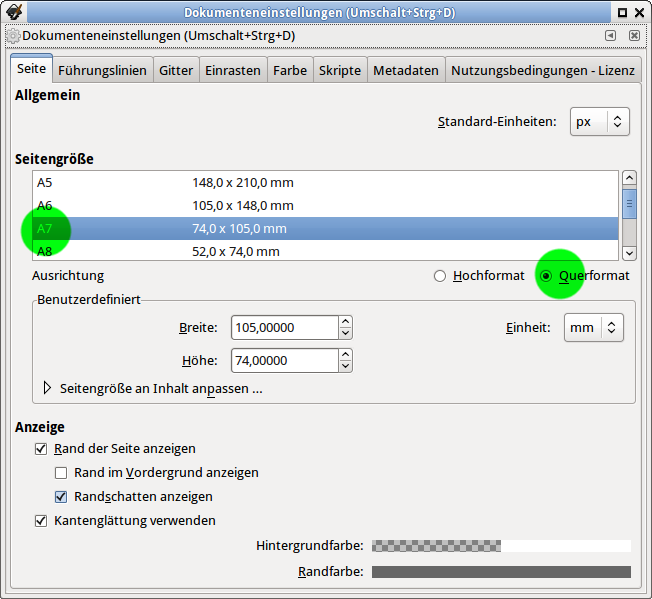Screen dimensions: 652x599
Task: Open the Standard-Einheiten px dropdown
Action: [600, 122]
